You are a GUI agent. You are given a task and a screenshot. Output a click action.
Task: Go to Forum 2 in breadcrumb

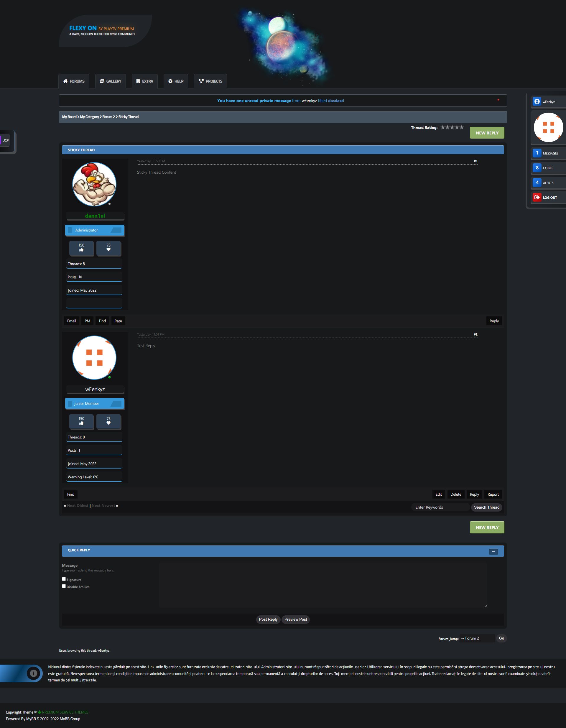click(x=108, y=117)
